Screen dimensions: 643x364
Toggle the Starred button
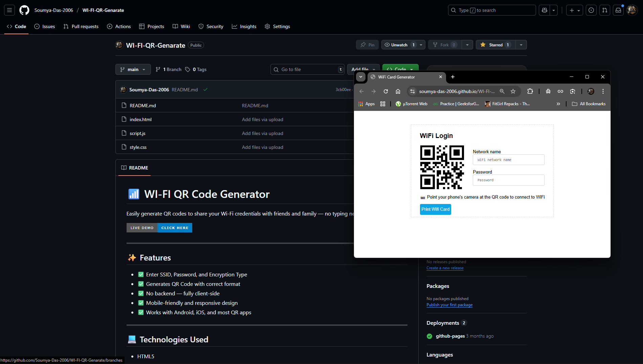496,45
